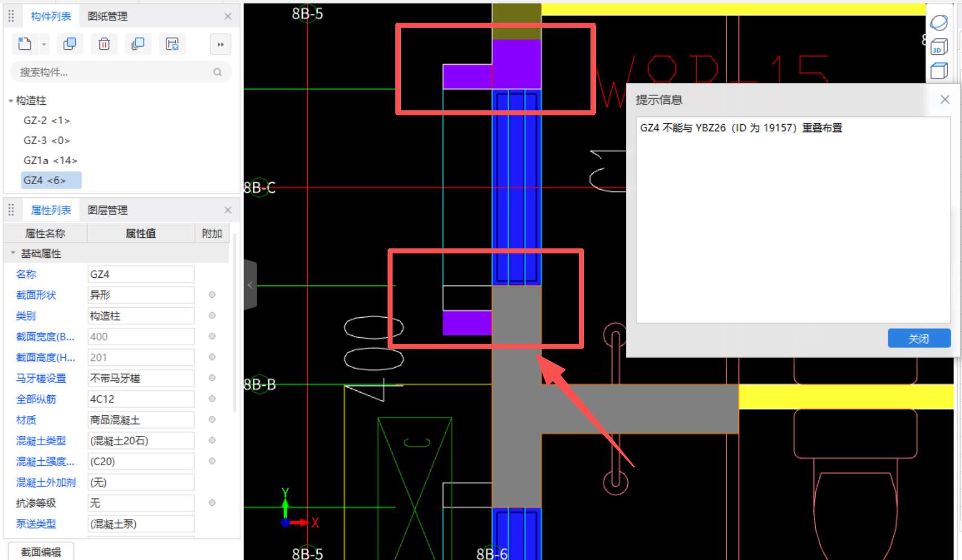Toggle the 混凝土强度 additional checkbox
The image size is (962, 560).
click(x=212, y=461)
